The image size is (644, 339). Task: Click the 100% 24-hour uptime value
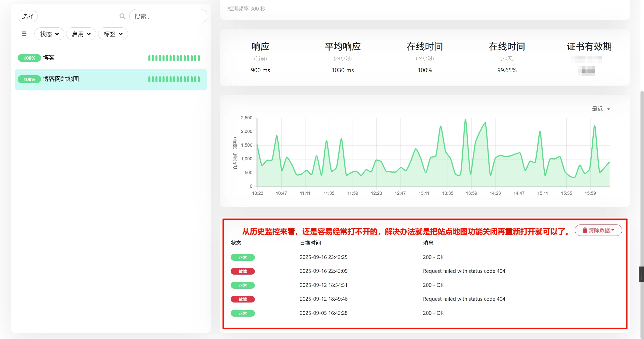(425, 70)
